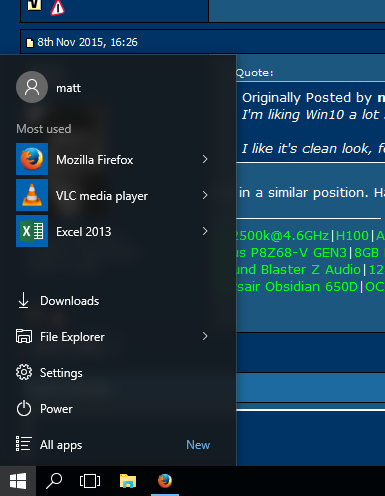This screenshot has height=496, width=385.
Task: Launch Excel 2013 from Most used
Action: point(113,231)
